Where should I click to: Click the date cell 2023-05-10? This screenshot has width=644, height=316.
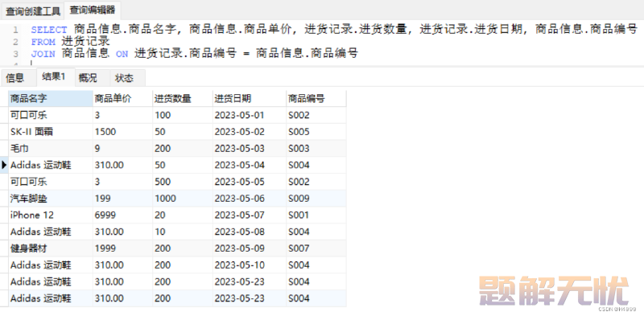pyautogui.click(x=250, y=265)
